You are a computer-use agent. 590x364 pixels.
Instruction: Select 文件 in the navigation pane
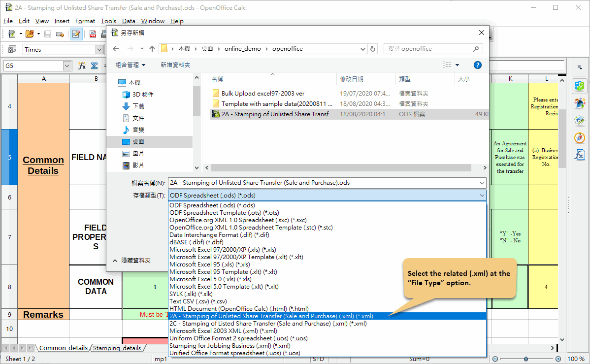(x=138, y=118)
